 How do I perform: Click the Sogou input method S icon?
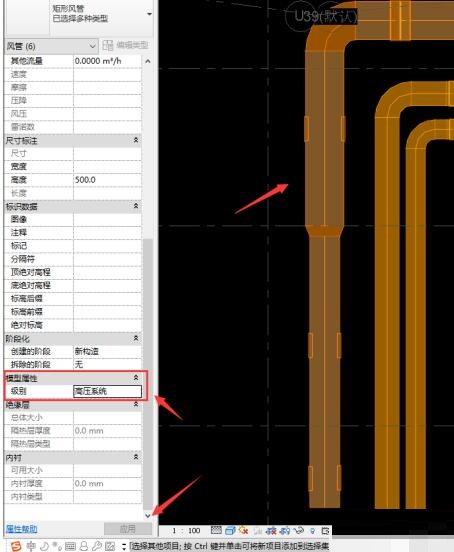(16, 546)
